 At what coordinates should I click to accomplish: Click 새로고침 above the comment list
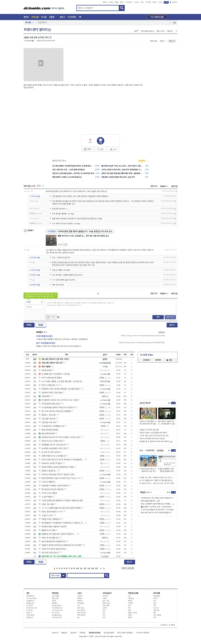pyautogui.click(x=174, y=186)
